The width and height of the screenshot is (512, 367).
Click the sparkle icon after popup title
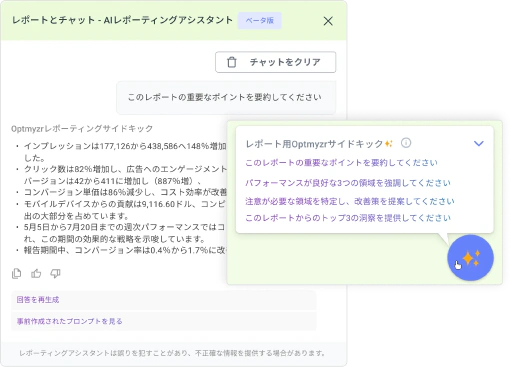click(x=389, y=144)
